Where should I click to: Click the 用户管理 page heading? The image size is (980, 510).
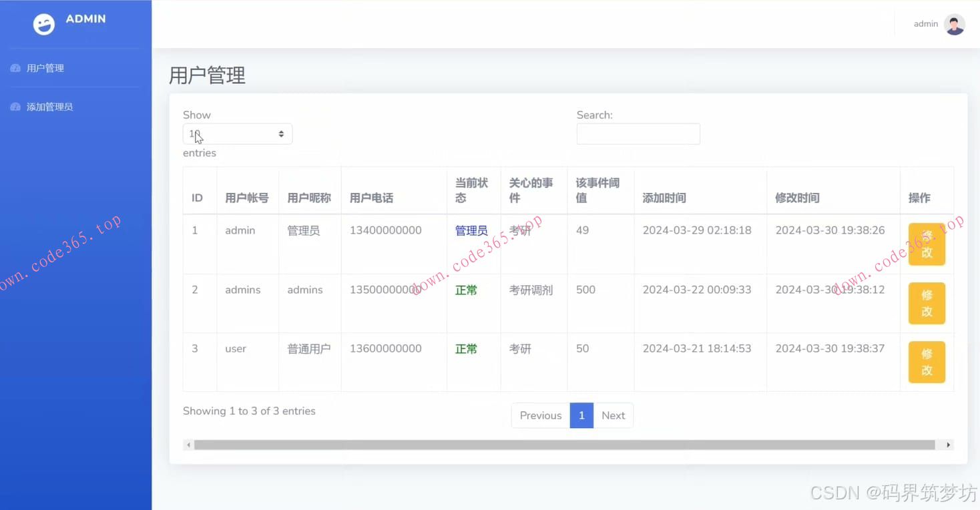tap(207, 75)
